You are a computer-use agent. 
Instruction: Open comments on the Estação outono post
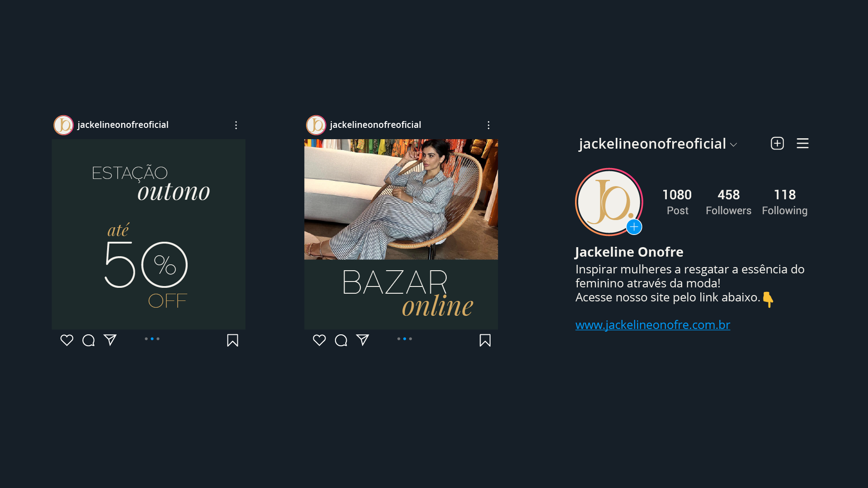[x=89, y=340]
